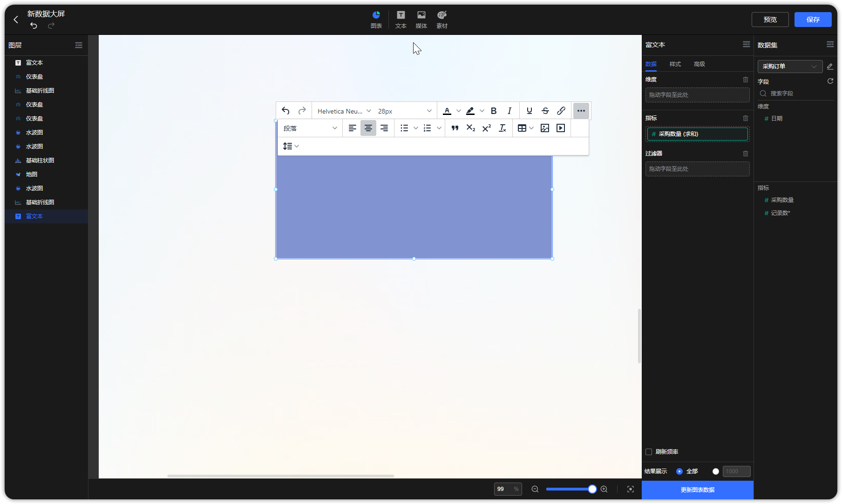Refresh the 字段 field list
The image size is (842, 504).
pyautogui.click(x=830, y=81)
